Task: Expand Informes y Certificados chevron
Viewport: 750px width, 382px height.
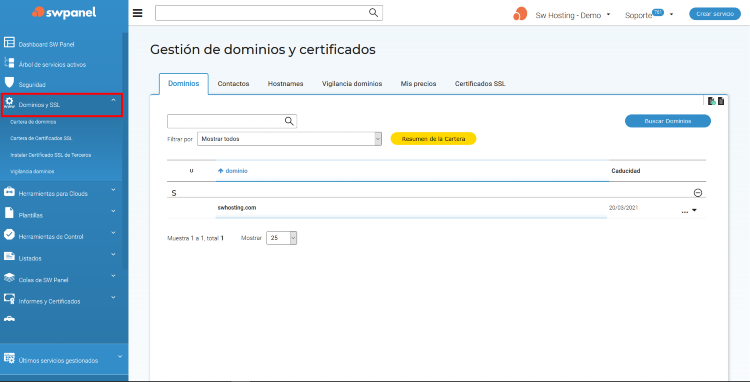Action: coord(113,297)
